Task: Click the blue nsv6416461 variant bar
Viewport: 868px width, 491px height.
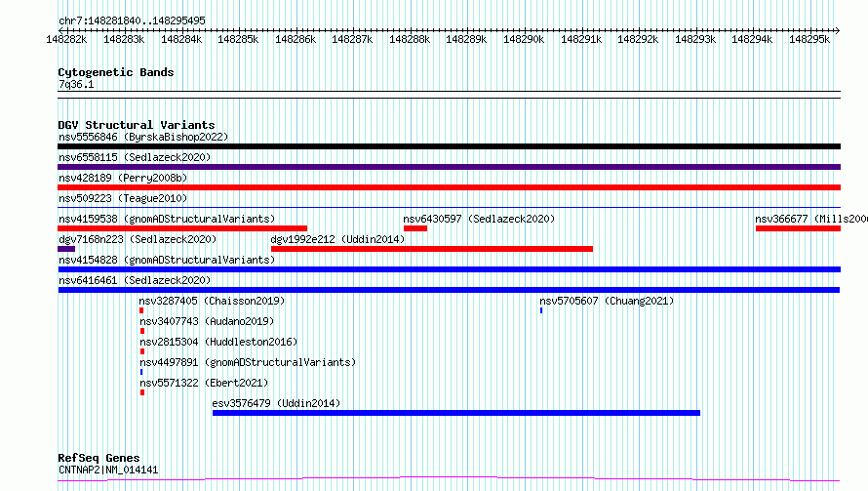Action: pos(449,290)
